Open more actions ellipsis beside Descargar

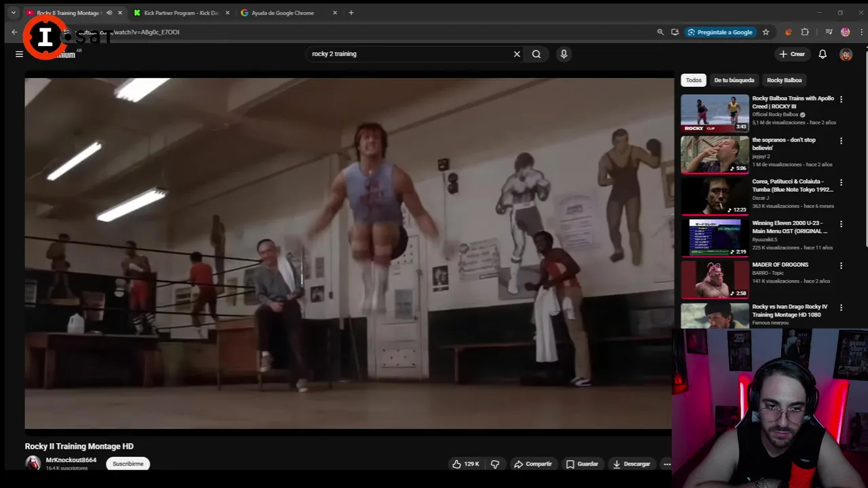coord(667,464)
